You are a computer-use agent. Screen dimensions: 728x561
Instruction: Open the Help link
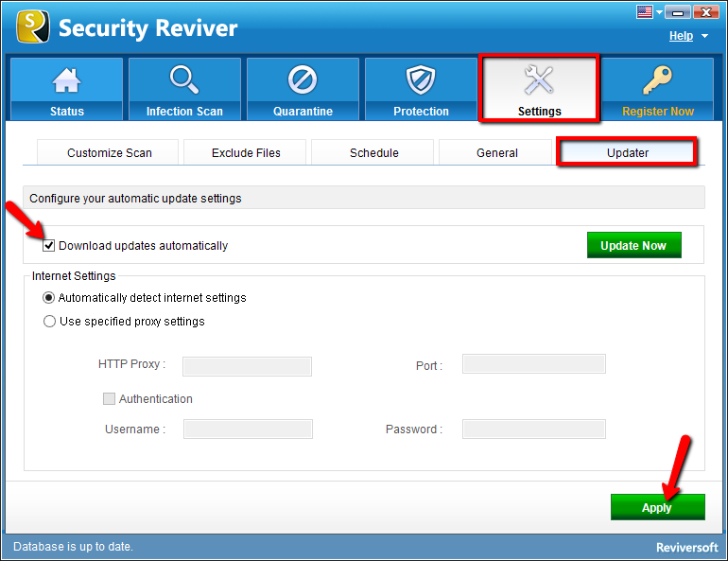coord(681,36)
